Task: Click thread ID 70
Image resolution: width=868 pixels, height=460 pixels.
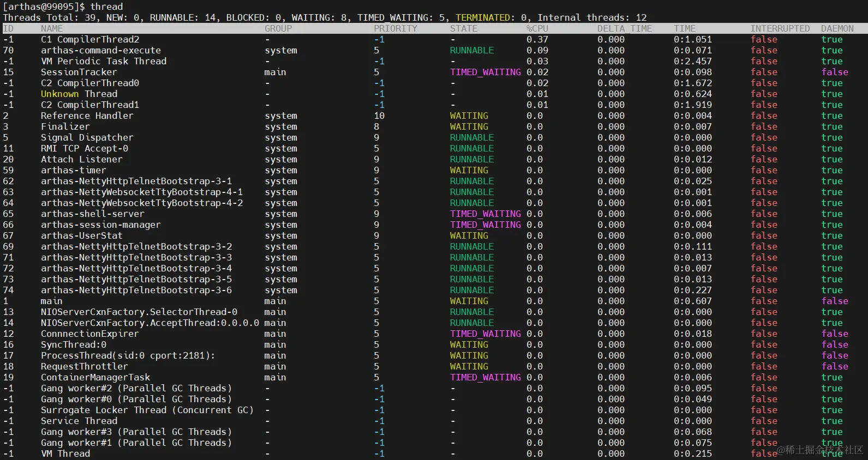Action: pos(8,50)
